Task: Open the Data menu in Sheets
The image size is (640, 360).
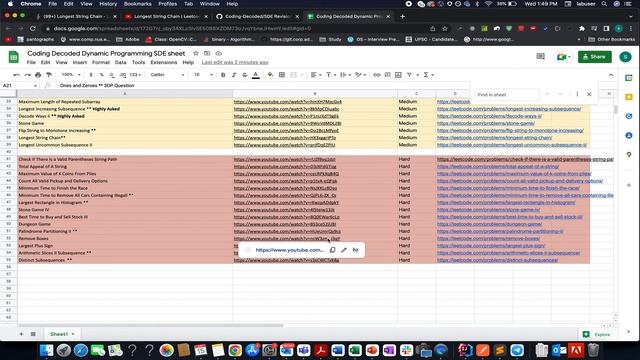Action: coord(120,62)
